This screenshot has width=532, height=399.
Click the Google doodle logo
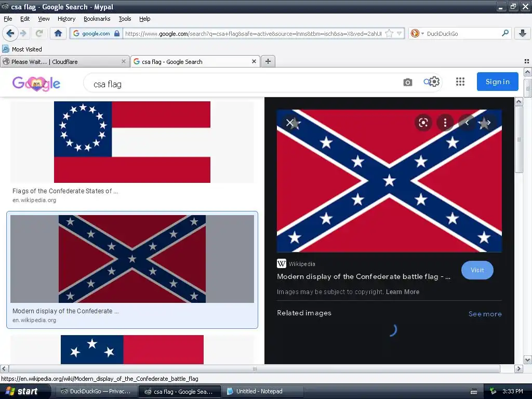click(x=36, y=83)
